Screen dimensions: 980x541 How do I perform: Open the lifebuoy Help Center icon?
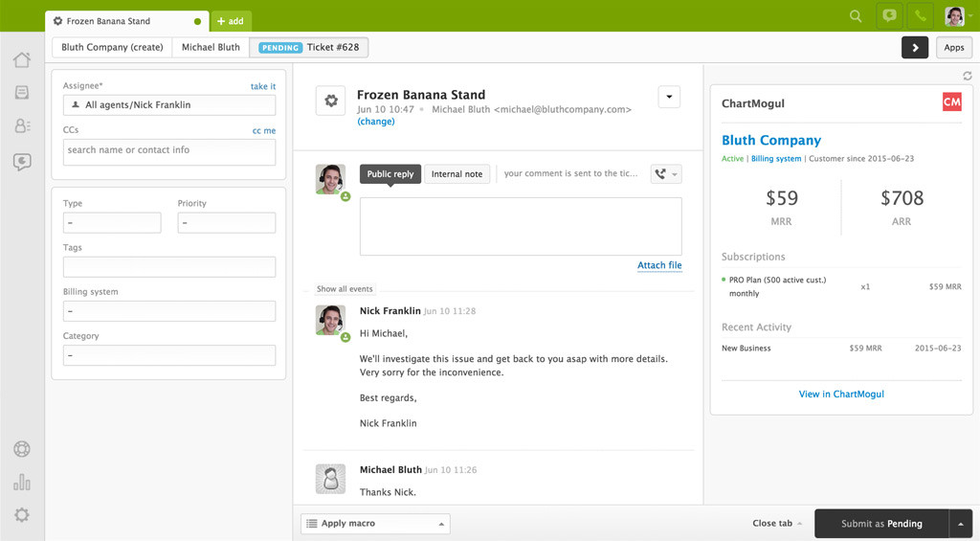(22, 448)
